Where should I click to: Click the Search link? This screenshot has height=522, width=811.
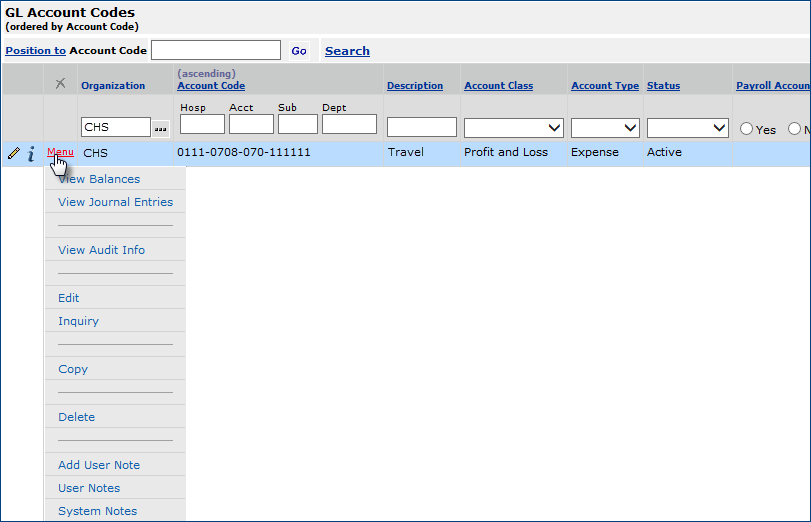tap(347, 51)
